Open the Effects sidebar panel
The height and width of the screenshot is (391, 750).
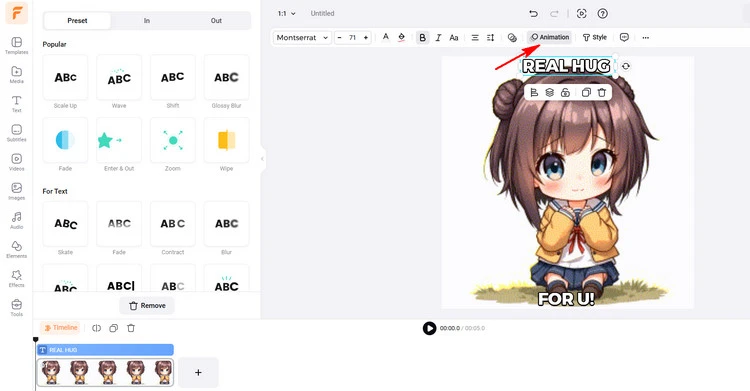pos(16,279)
